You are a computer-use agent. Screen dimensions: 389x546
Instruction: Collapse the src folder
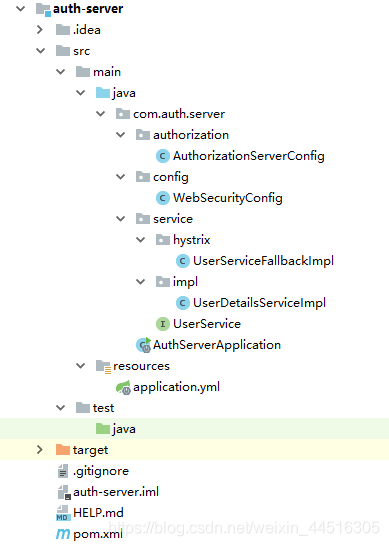pos(40,51)
